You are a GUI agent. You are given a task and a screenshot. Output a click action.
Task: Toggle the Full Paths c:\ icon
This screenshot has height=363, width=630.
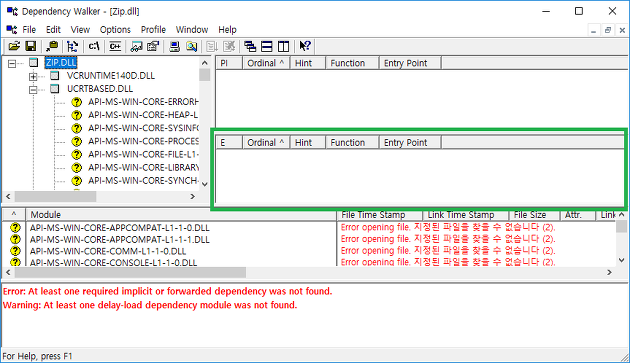94,47
